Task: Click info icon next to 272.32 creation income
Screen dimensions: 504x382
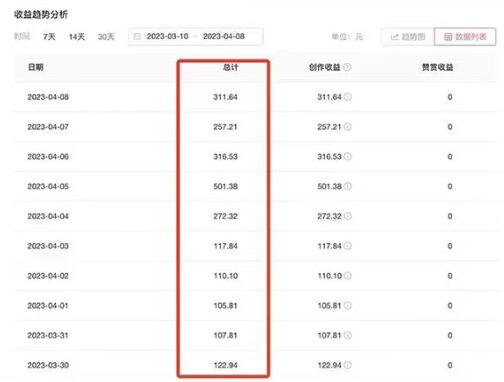Action: point(348,216)
